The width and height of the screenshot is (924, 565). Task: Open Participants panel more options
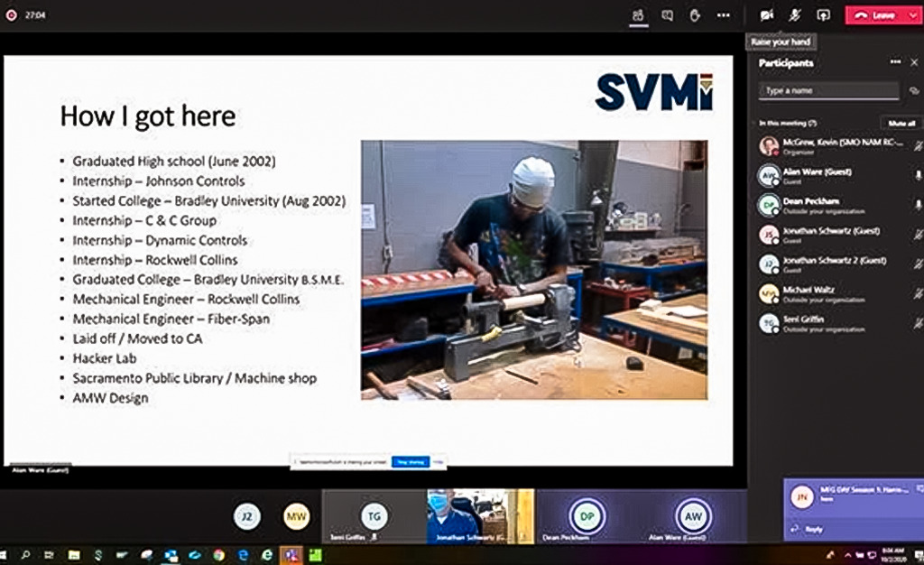coord(895,62)
